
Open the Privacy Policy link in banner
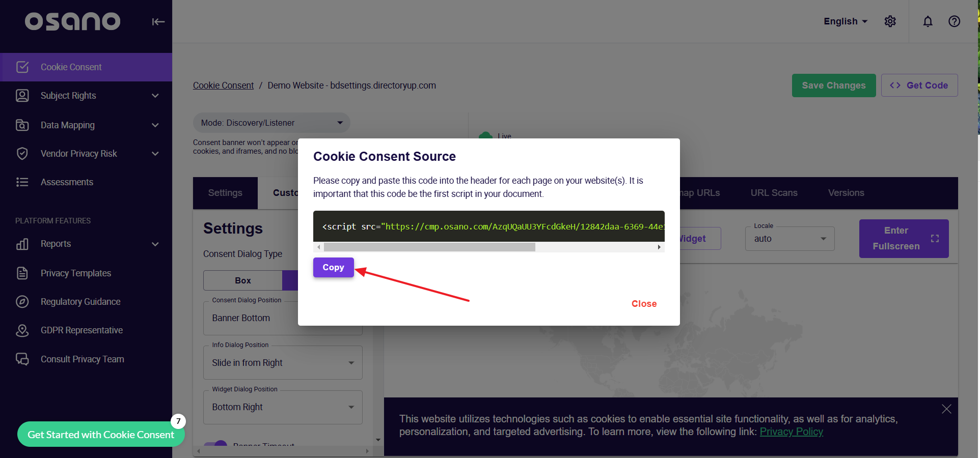coord(791,432)
